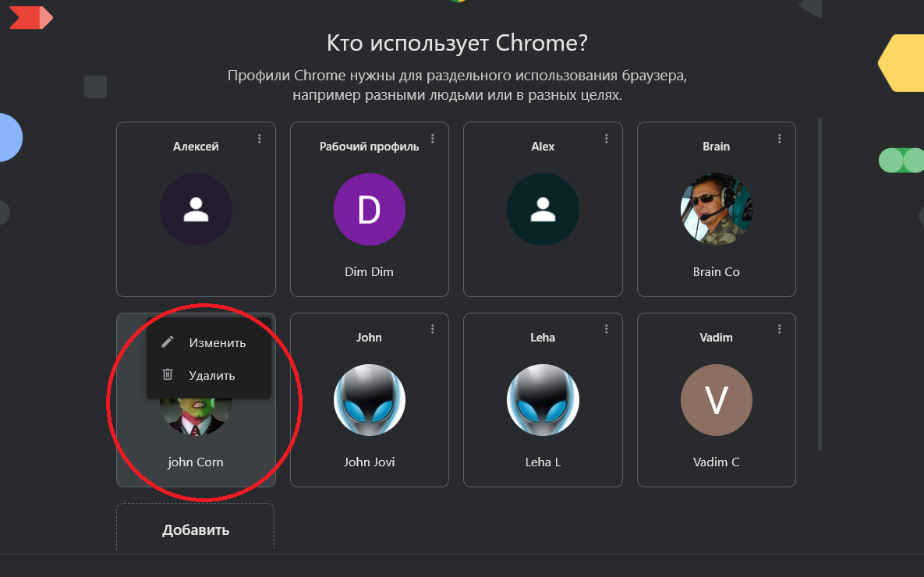Select the Leha L alien avatar
924x577 pixels.
(x=543, y=400)
